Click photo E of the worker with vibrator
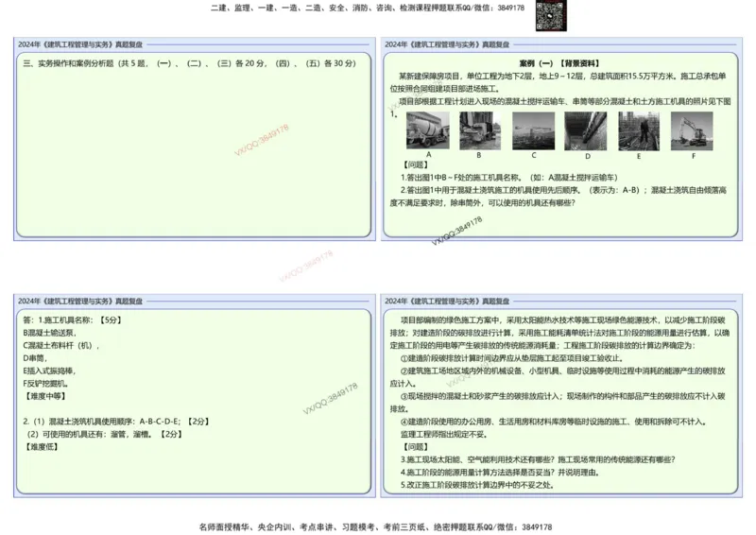The image size is (756, 535). click(x=639, y=131)
